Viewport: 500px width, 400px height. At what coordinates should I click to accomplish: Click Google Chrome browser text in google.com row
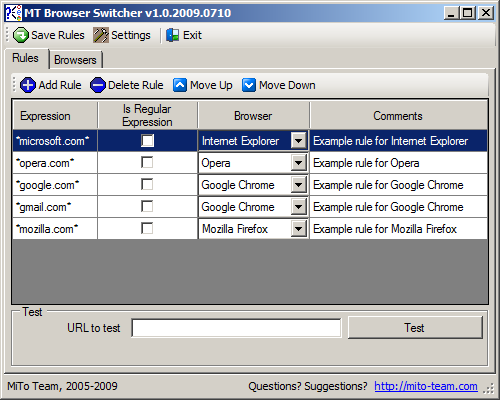(238, 185)
